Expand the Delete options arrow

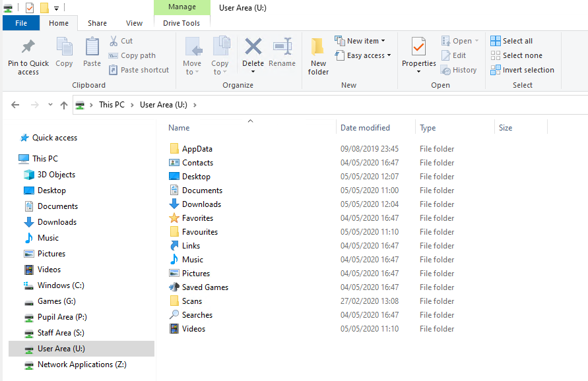click(x=253, y=72)
